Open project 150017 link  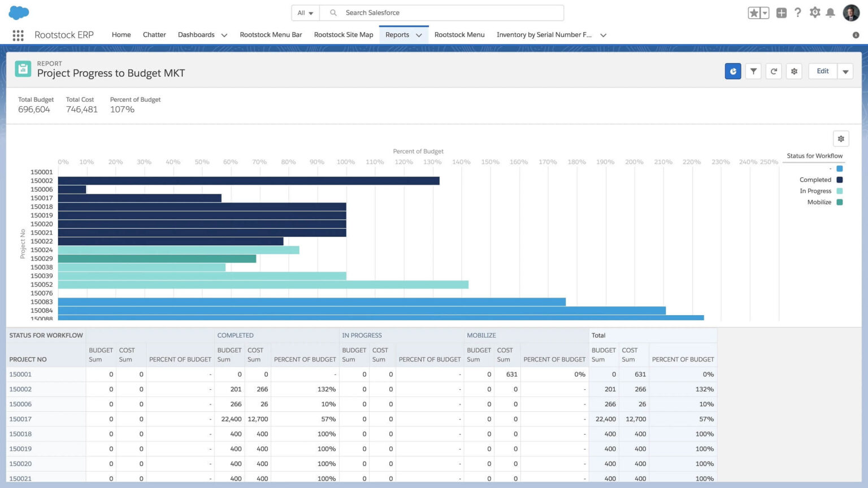(x=20, y=419)
